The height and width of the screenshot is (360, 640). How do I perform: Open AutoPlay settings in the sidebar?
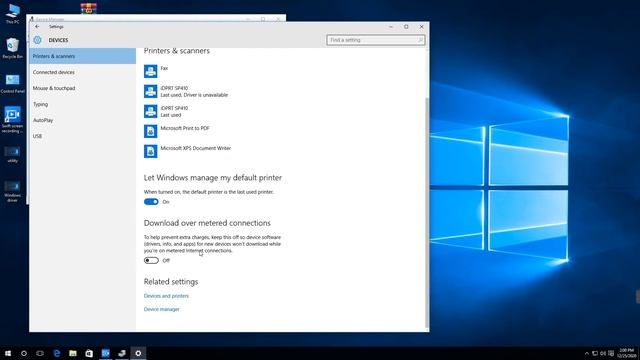[x=82, y=120]
